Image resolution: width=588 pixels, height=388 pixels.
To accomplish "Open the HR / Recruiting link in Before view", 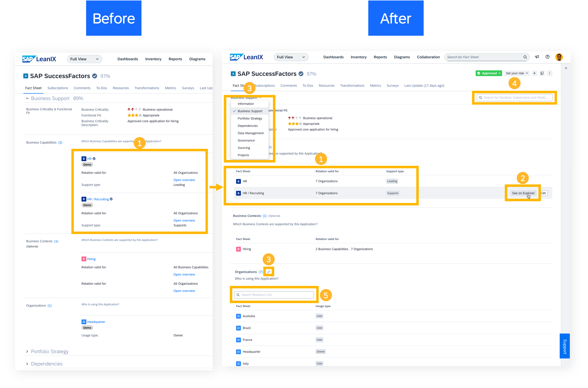I will 98,199.
